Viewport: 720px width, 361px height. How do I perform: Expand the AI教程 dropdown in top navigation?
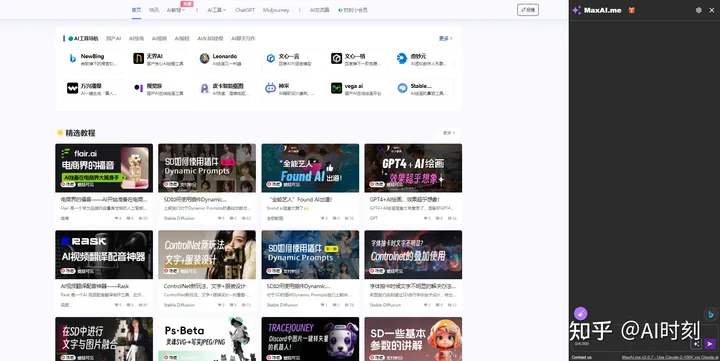click(176, 10)
